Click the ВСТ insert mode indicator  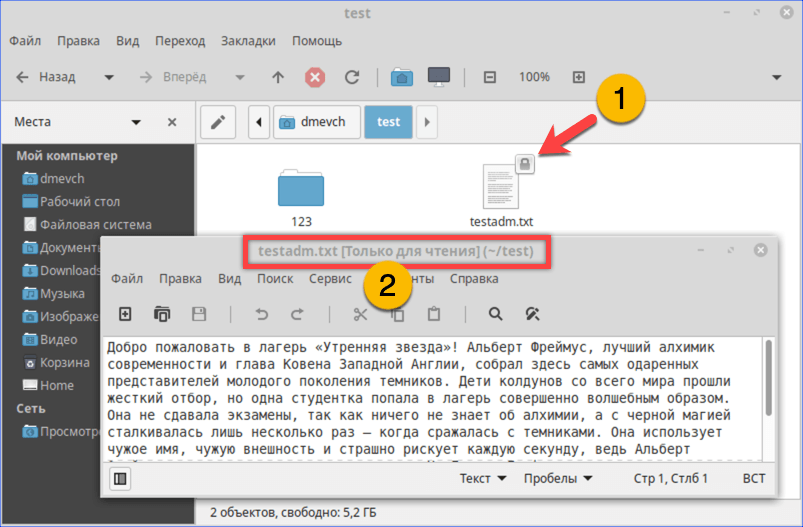tap(754, 479)
